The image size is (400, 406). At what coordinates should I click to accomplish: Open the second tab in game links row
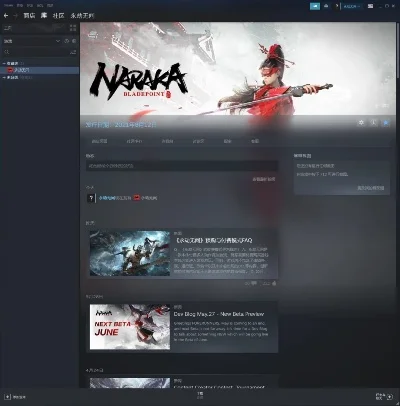[134, 141]
